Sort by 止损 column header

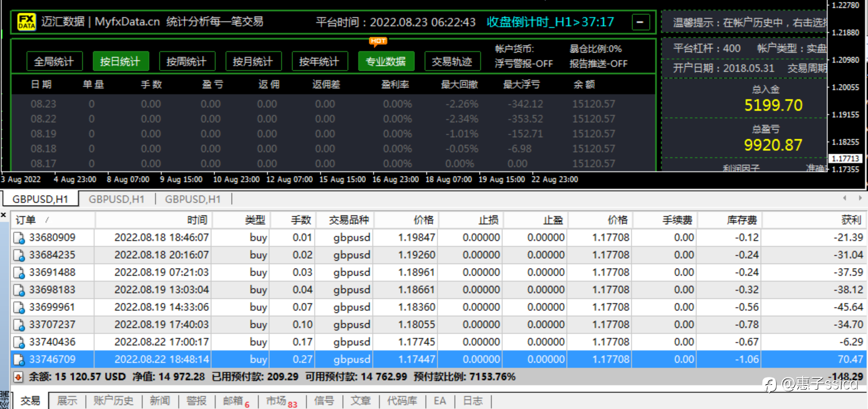[471, 220]
